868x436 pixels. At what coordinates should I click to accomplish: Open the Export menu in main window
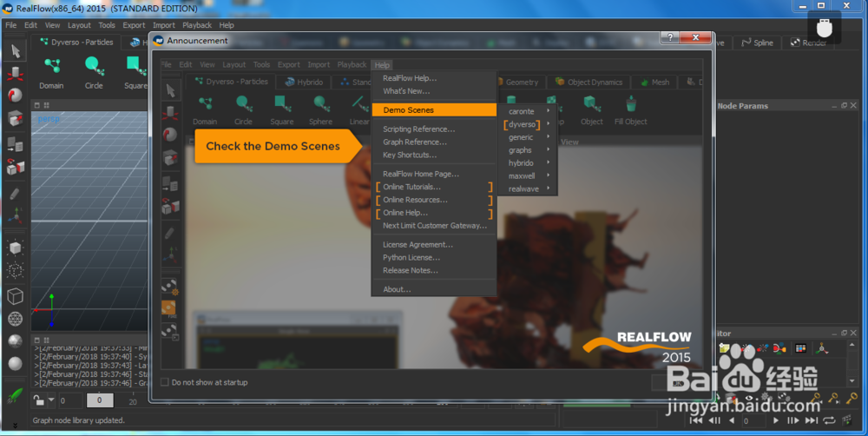click(x=134, y=25)
